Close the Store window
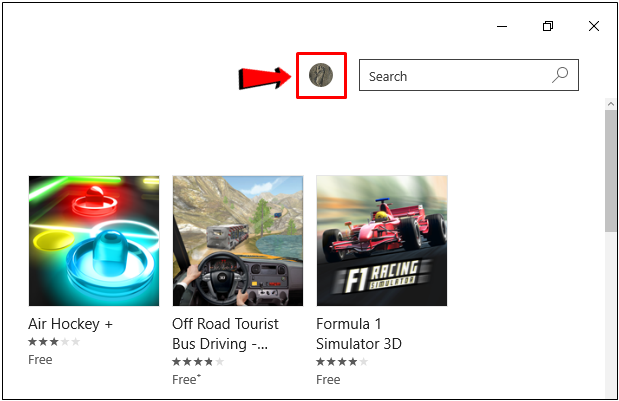Screen dimensions: 619x401 click(594, 26)
